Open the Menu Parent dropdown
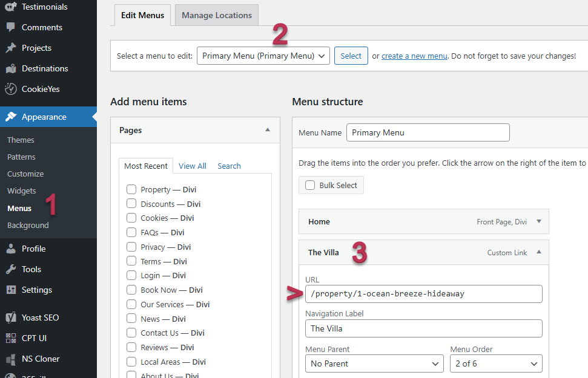The height and width of the screenshot is (378, 588). 374,363
